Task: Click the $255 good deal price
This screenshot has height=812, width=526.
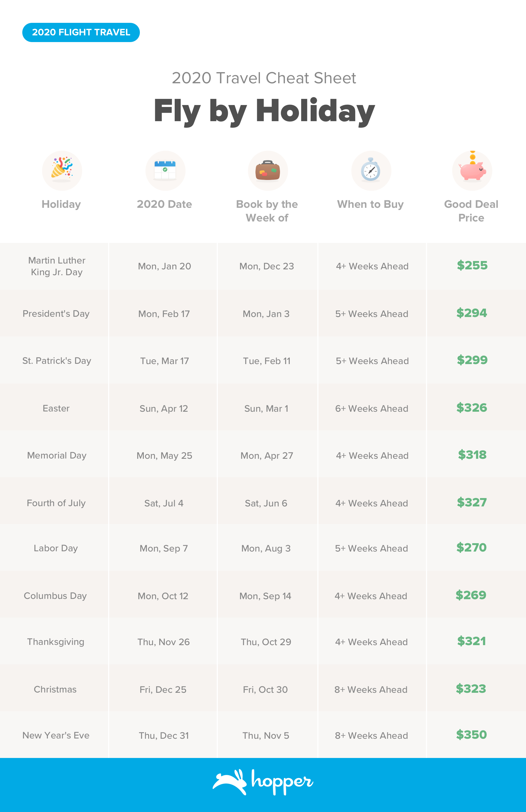Action: pos(472,265)
